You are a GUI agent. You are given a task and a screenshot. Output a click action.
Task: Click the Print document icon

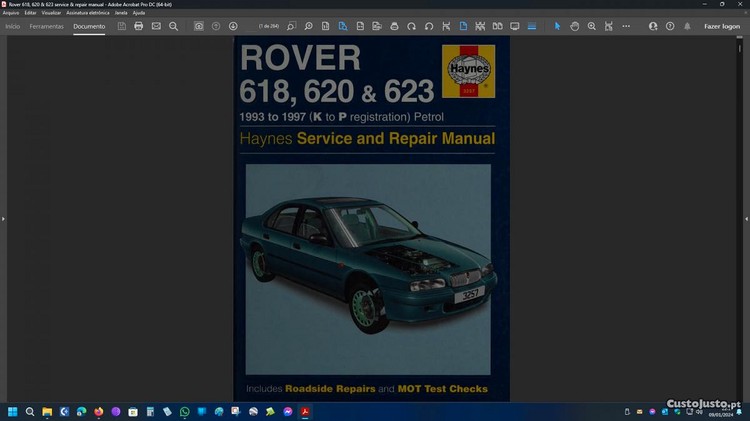pyautogui.click(x=138, y=26)
